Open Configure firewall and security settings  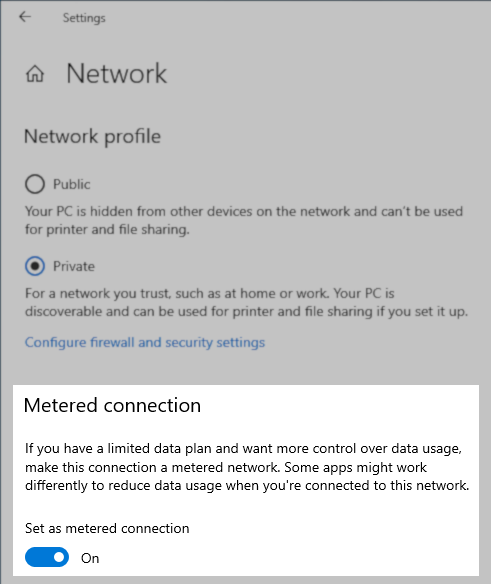pos(145,342)
